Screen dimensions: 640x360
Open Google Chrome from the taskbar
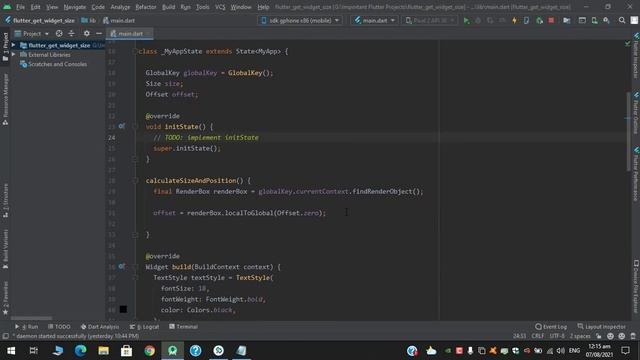tap(149, 351)
